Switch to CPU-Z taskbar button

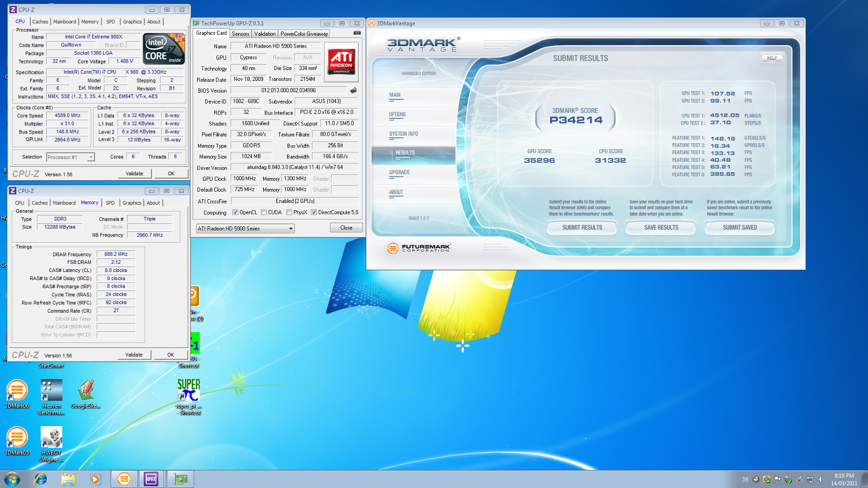pos(151,479)
